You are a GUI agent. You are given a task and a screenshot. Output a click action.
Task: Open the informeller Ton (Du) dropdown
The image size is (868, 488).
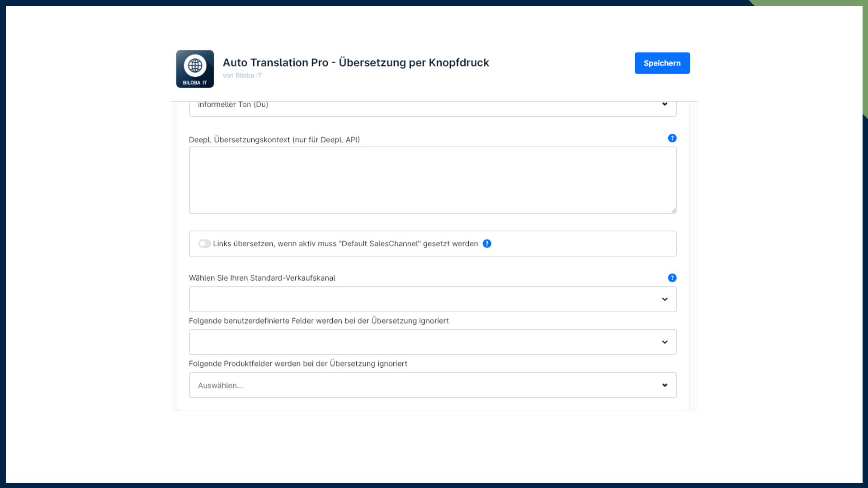pos(407,108)
